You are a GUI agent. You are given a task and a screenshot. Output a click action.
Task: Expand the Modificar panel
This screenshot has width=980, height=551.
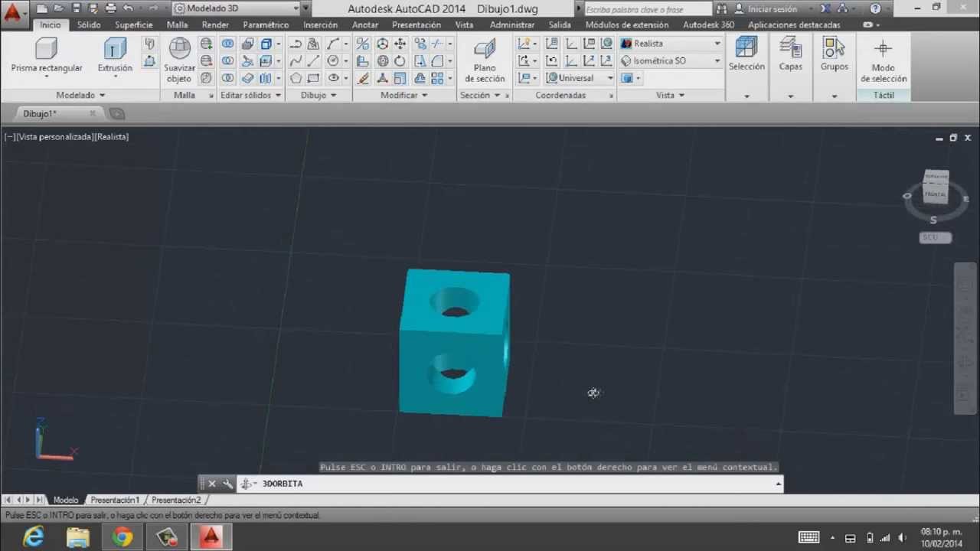[x=404, y=95]
